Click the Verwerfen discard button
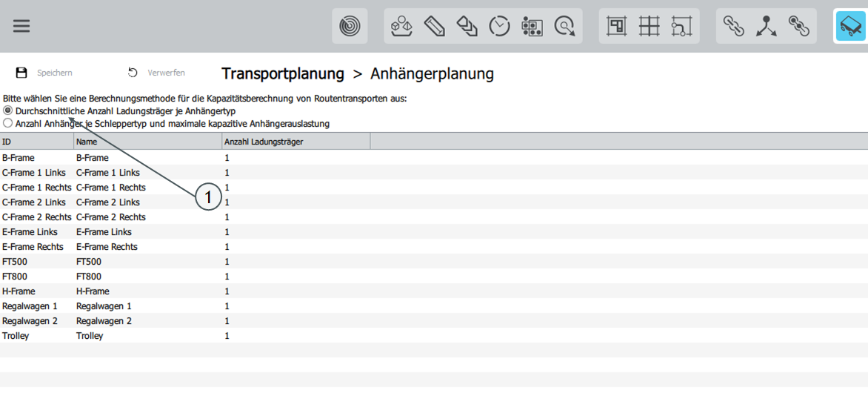 156,73
